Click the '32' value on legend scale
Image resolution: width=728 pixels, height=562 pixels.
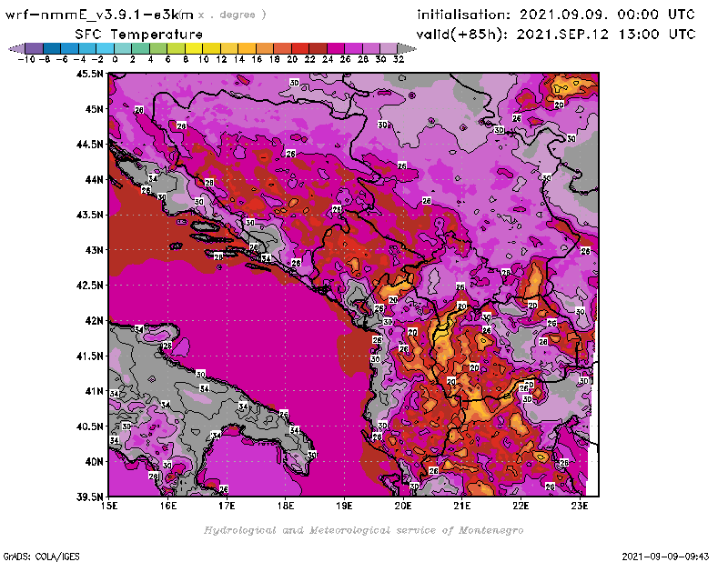pyautogui.click(x=399, y=59)
